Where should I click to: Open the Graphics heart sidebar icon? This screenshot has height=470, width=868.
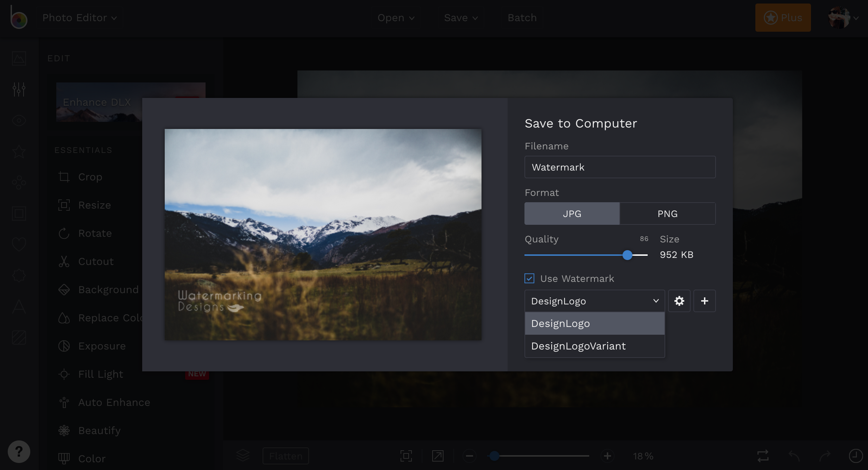click(19, 244)
